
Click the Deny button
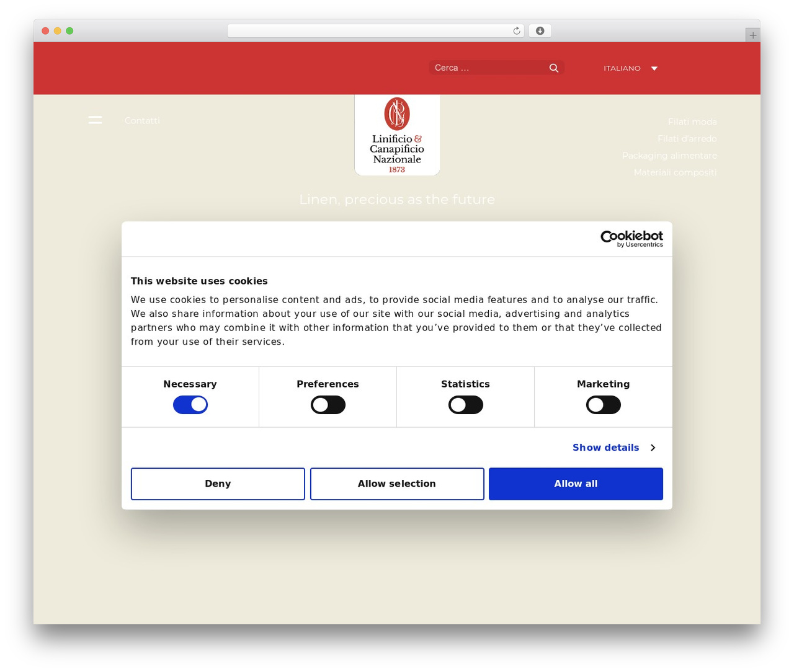[218, 484]
